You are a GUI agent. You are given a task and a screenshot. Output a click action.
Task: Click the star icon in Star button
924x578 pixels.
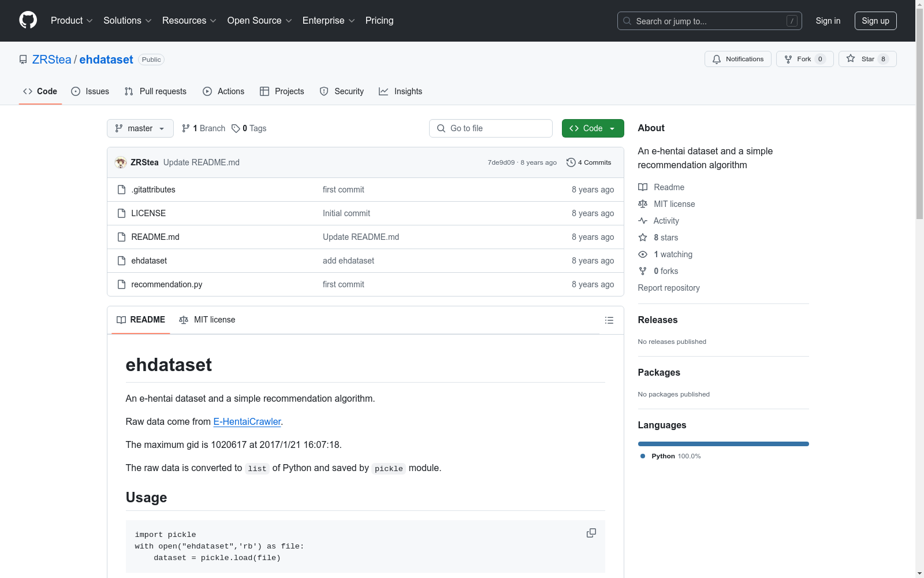[851, 58]
